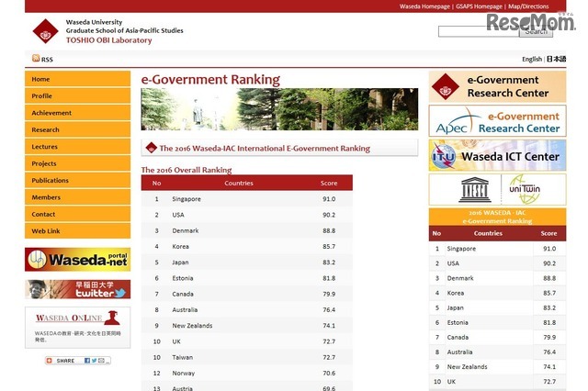The image size is (588, 391).
Task: Click Denmark in the sidebar ranking
Action: pyautogui.click(x=460, y=278)
